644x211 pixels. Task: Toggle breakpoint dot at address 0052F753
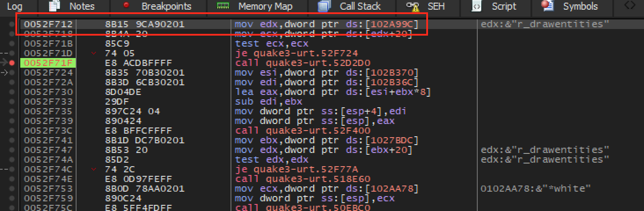tap(12, 189)
